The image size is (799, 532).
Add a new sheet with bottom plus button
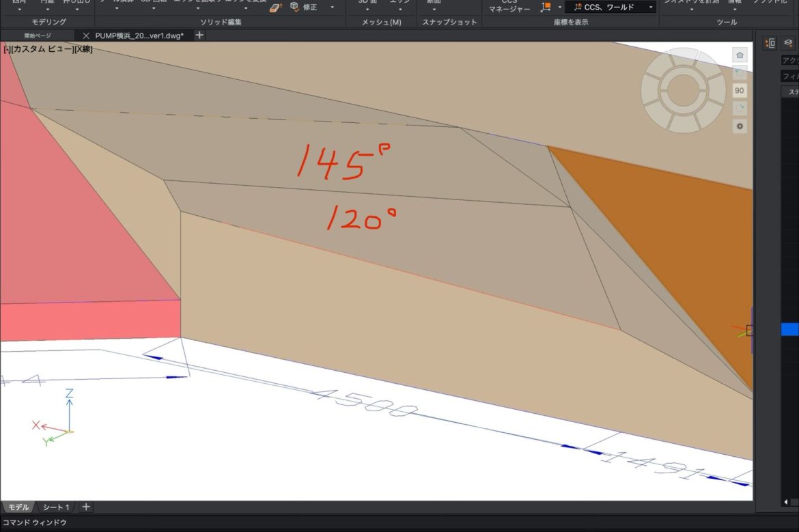pos(86,507)
